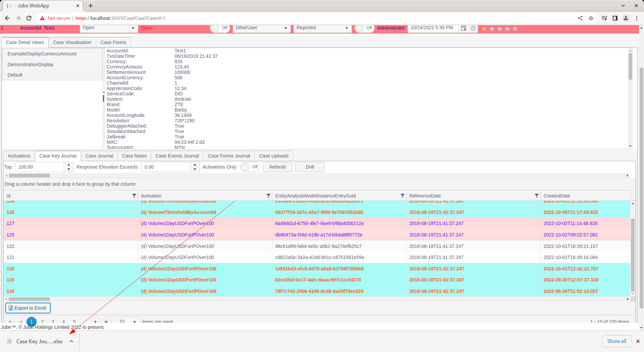Open the OtherUser dropdown
This screenshot has height=352, width=644.
[262, 28]
